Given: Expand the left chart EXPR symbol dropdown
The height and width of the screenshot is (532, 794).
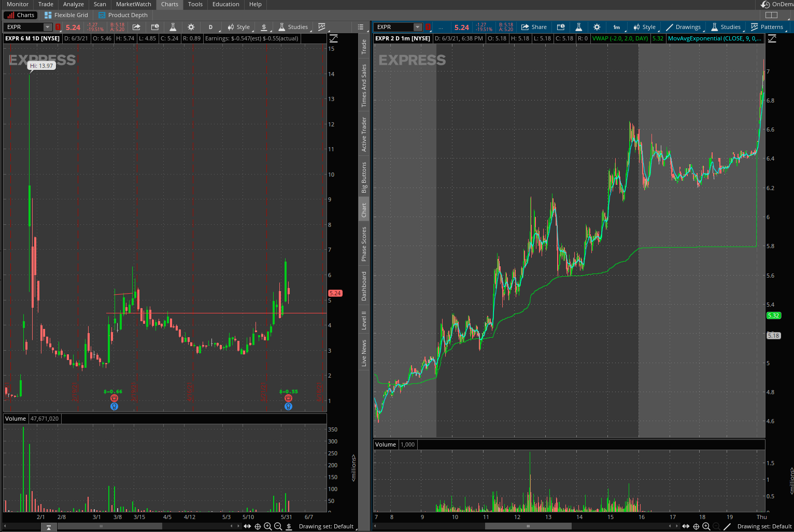Looking at the screenshot, I should [x=48, y=27].
